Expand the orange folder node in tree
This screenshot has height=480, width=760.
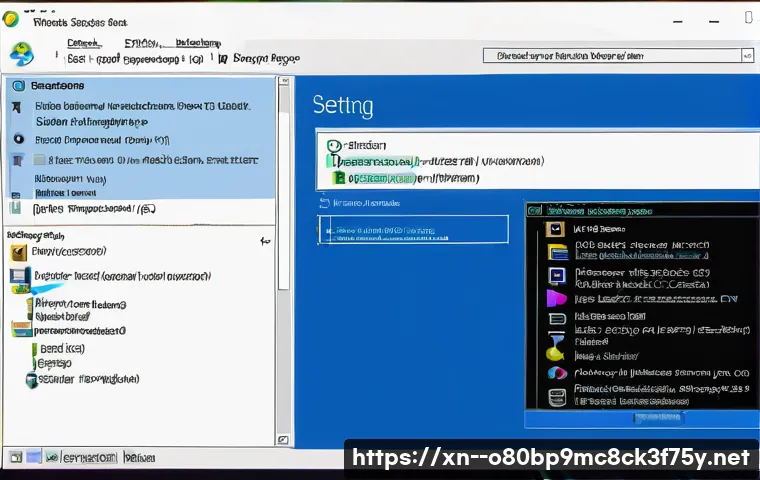21,328
